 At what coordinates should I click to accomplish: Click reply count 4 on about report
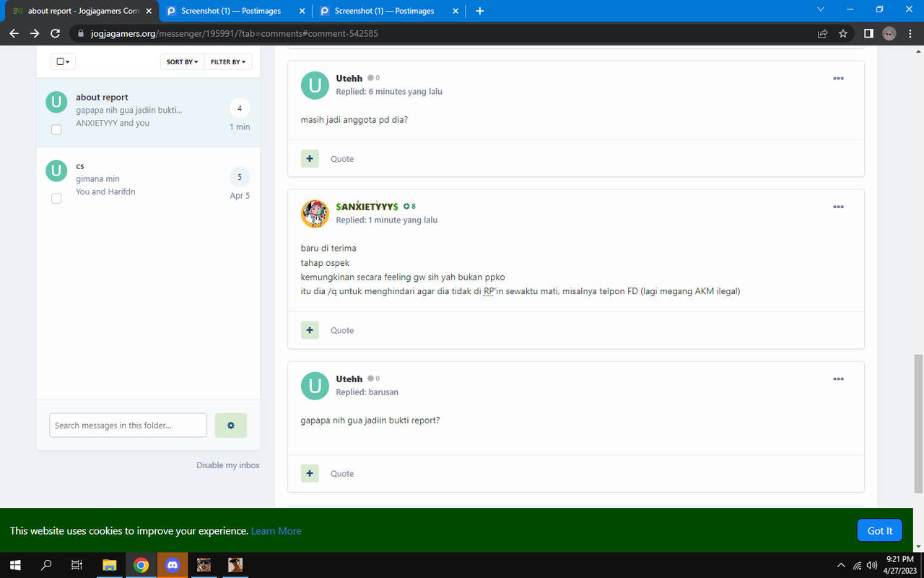240,108
